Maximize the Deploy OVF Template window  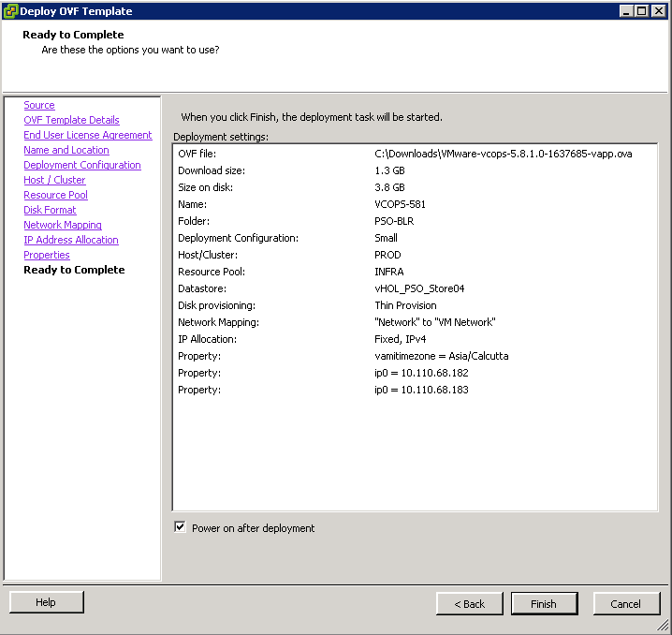[x=641, y=10]
